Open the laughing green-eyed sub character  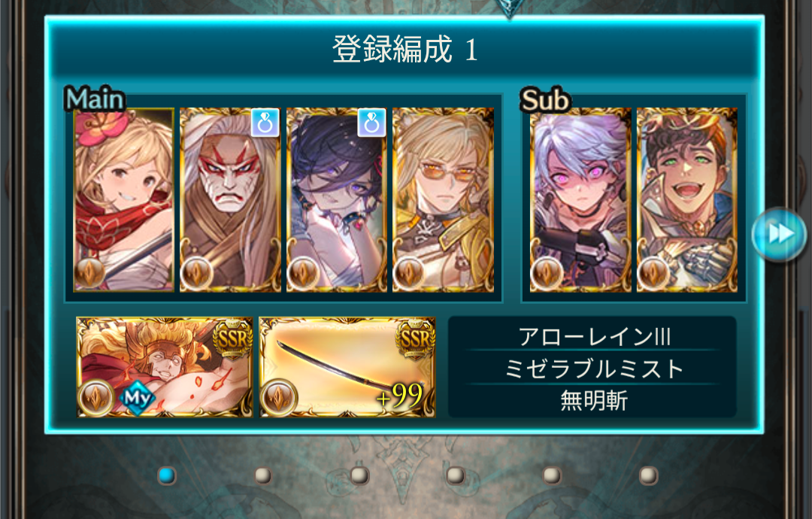click(687, 200)
